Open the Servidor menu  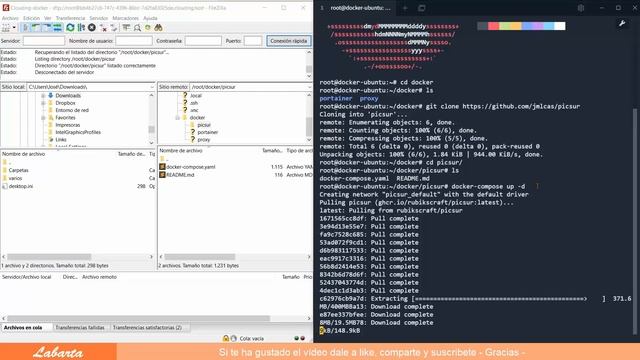point(99,18)
